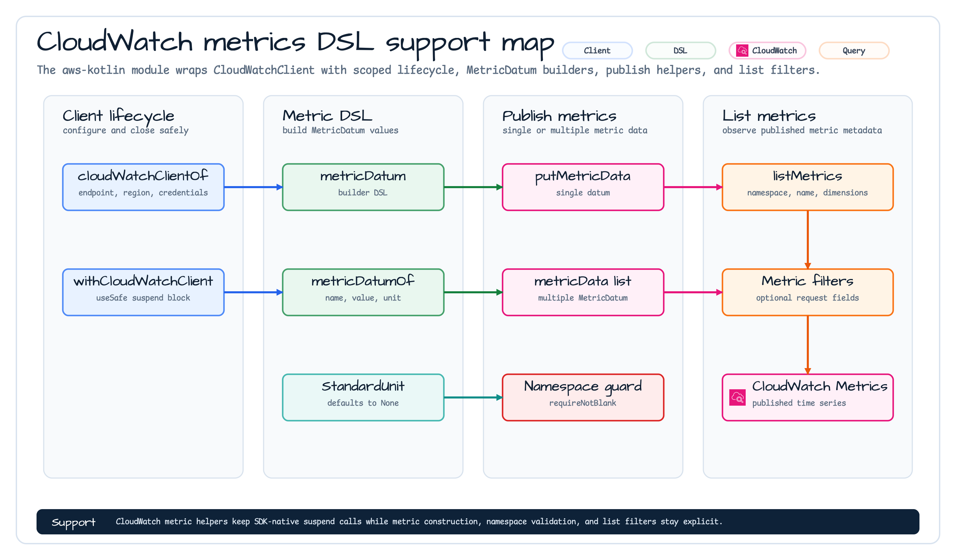The image size is (956, 560).
Task: Click 'namespace, name, dimensions' text
Action: pyautogui.click(x=808, y=193)
